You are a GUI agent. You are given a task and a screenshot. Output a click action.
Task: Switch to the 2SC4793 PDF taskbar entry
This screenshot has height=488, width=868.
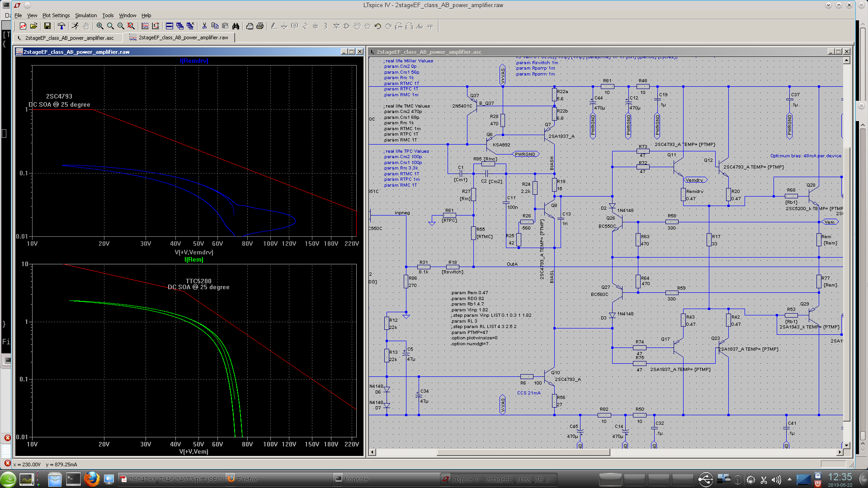click(171, 479)
